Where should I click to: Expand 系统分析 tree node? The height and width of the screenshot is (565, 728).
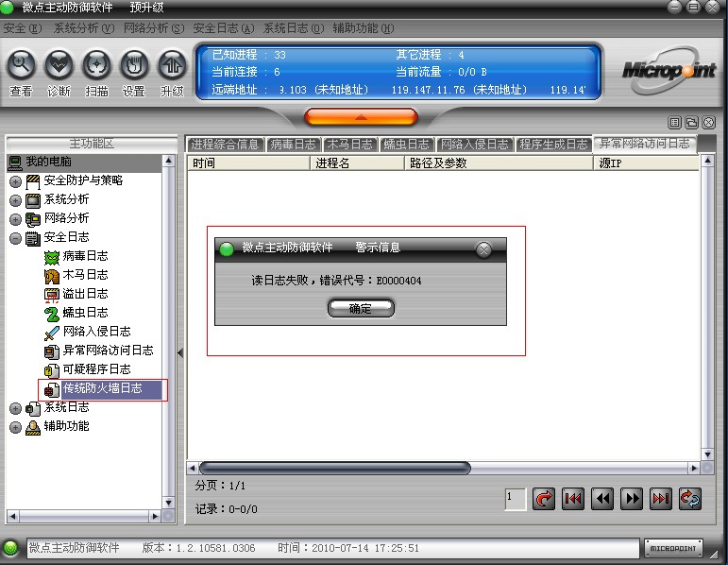[15, 200]
